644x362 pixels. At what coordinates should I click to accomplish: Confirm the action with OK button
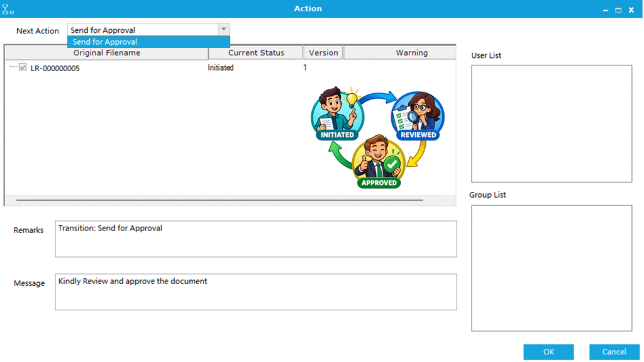click(x=548, y=352)
